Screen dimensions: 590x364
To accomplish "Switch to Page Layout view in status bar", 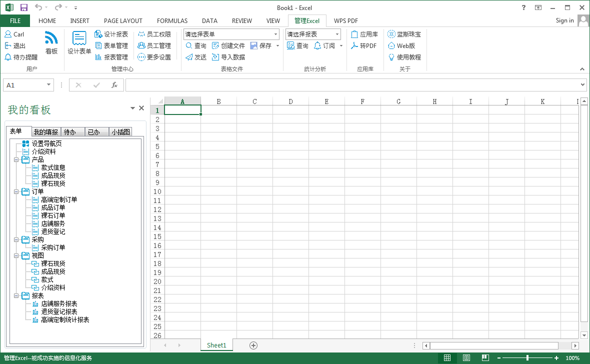I will 466,357.
